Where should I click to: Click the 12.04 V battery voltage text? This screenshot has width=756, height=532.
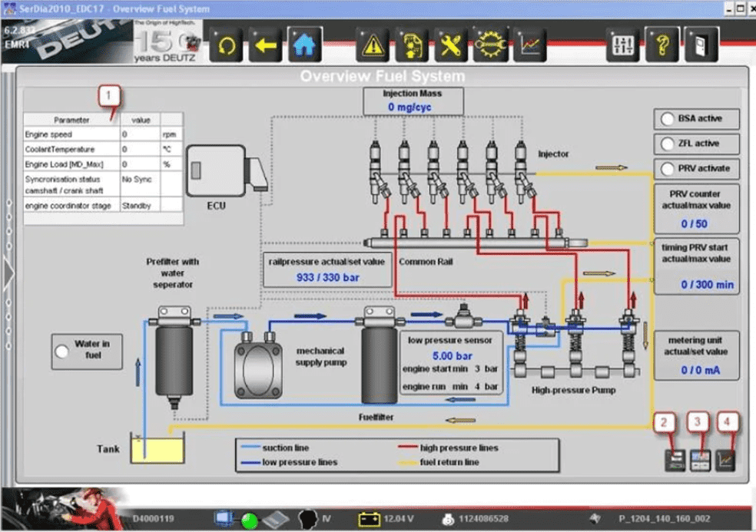[398, 519]
